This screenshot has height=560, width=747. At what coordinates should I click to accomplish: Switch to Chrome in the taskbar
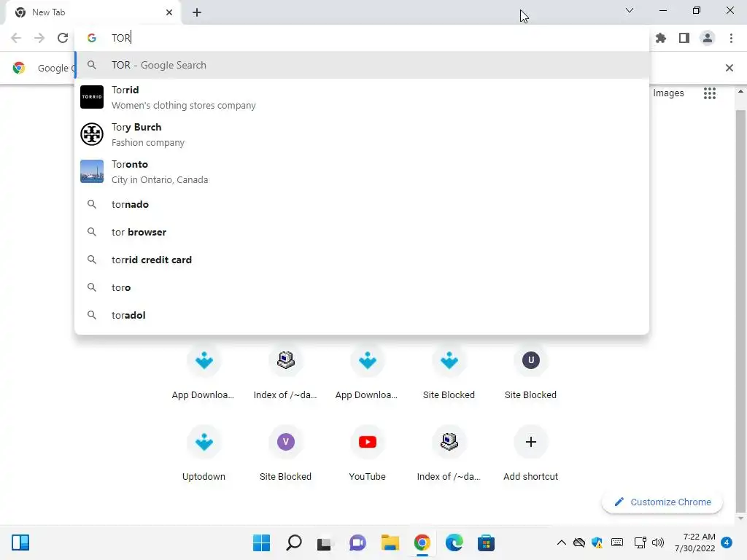422,542
